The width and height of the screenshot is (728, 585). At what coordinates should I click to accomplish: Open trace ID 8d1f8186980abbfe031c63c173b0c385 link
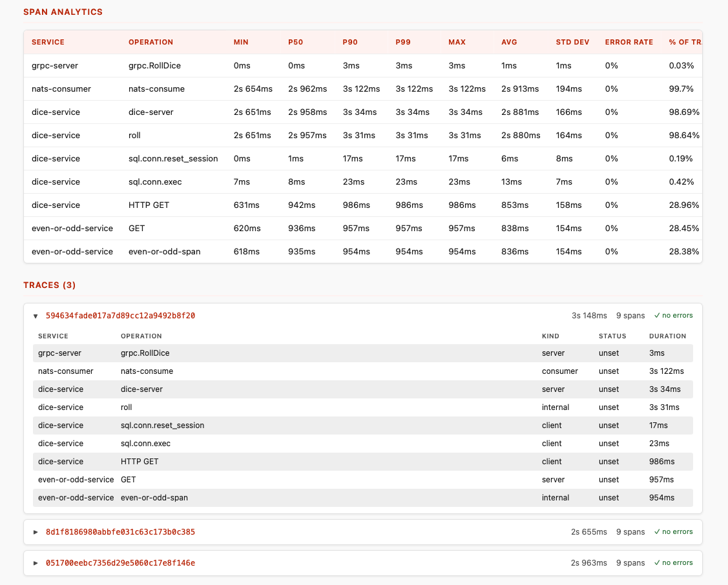pos(120,531)
